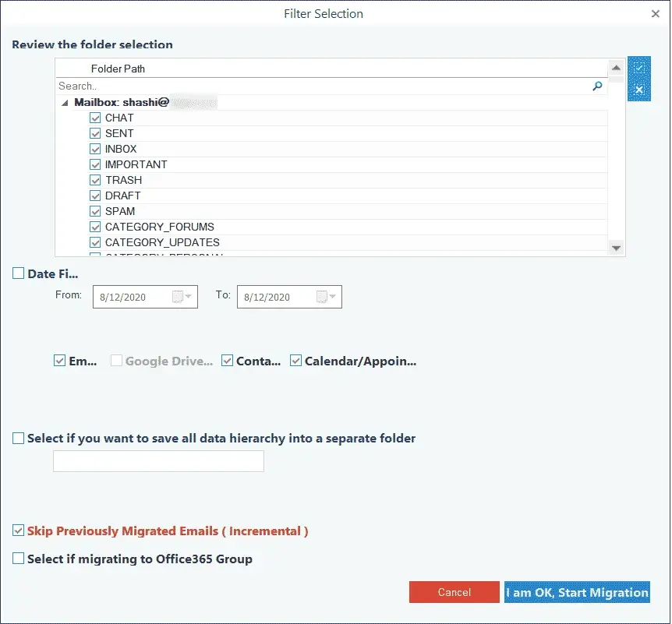Uncheck the DRAFT folder checkbox

click(94, 196)
